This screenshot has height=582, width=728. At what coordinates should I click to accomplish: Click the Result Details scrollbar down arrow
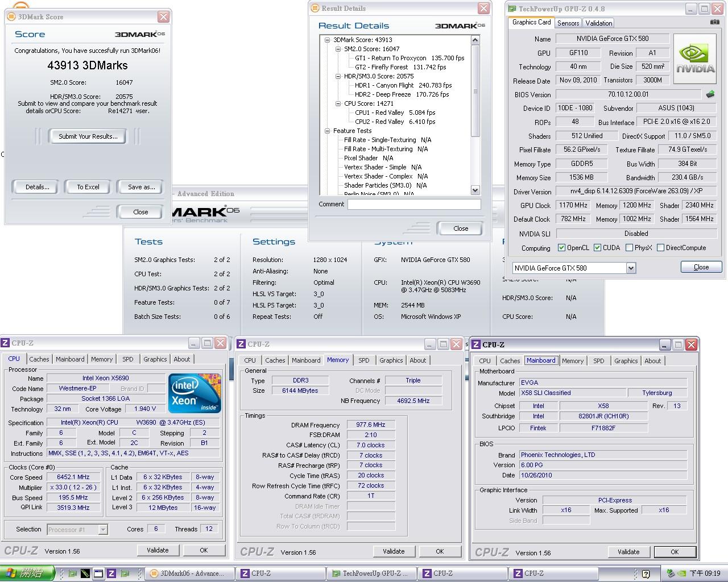pyautogui.click(x=475, y=190)
